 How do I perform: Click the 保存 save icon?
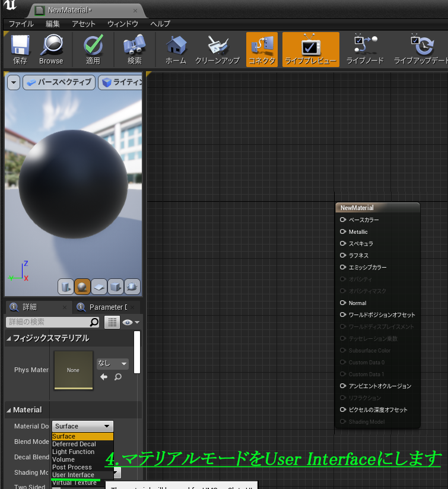(20, 49)
